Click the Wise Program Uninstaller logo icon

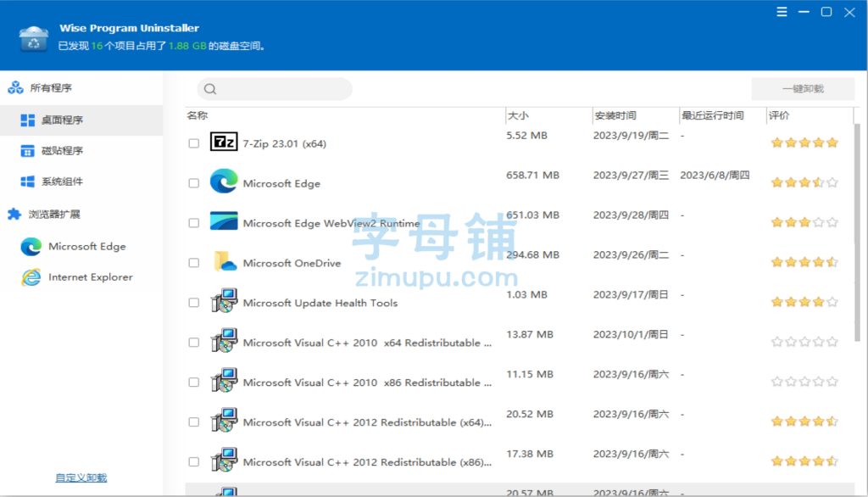coord(33,37)
